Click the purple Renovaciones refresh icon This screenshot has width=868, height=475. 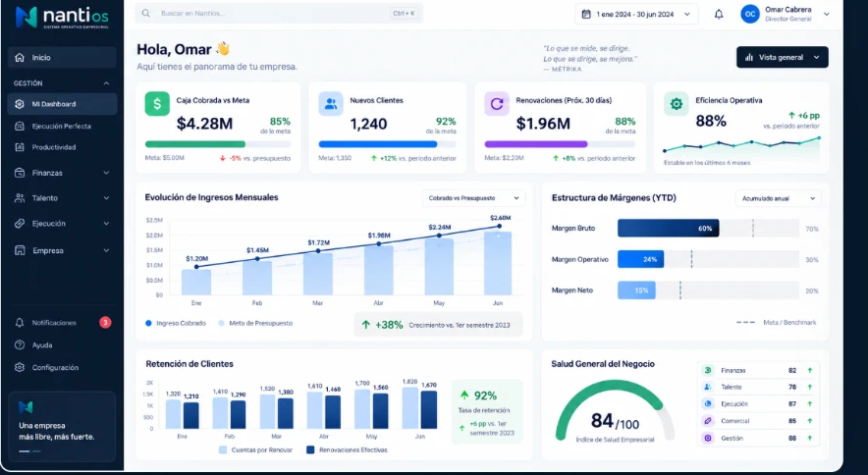[x=497, y=103]
